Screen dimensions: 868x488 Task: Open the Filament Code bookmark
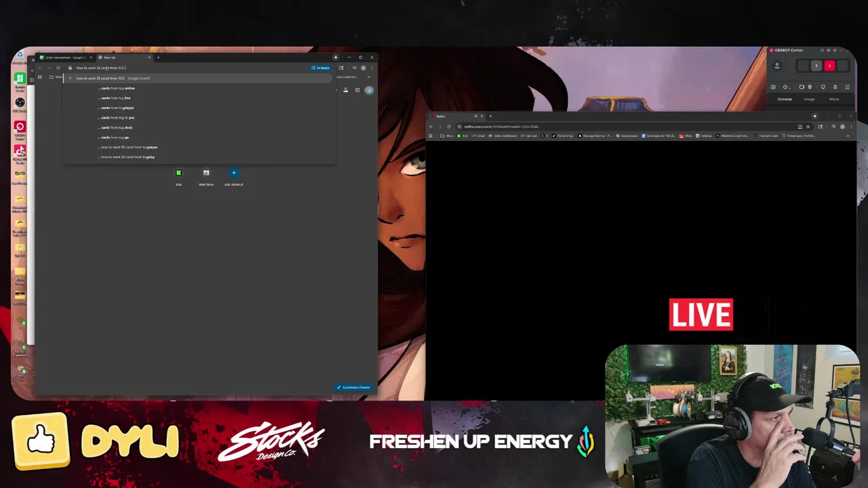click(766, 136)
